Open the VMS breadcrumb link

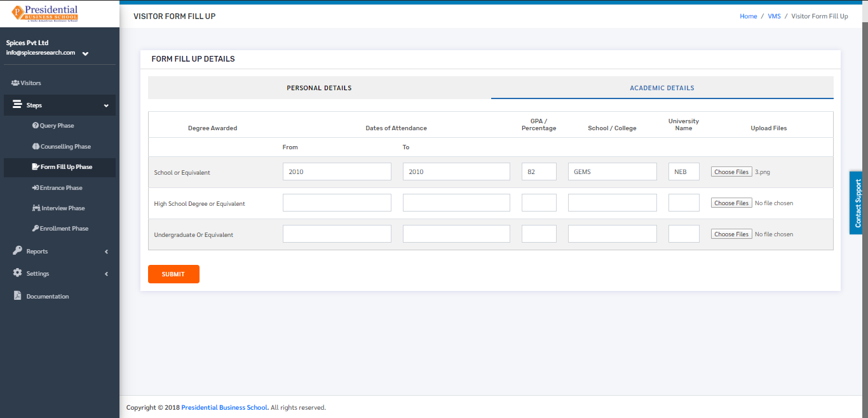(x=774, y=16)
